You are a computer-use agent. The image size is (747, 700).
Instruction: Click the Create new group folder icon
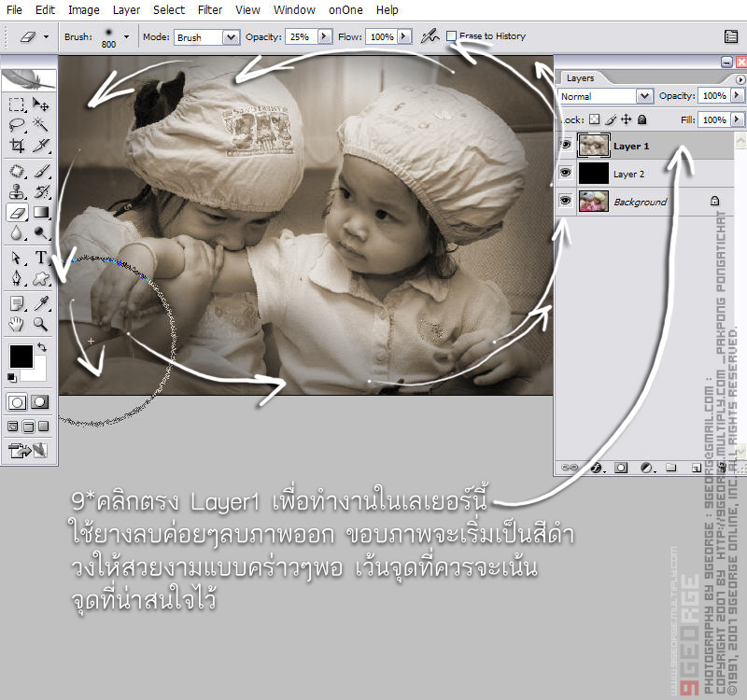click(671, 468)
